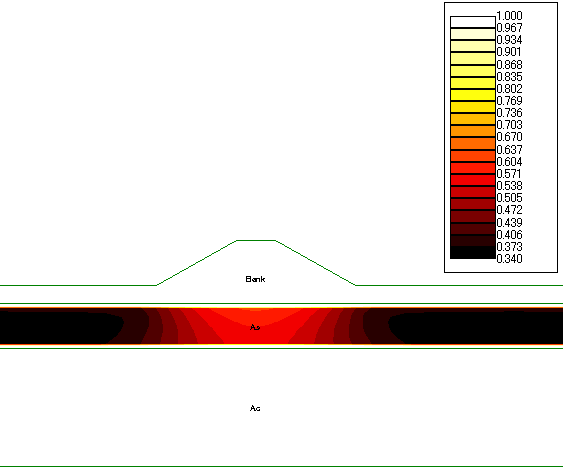Viewport: 563px width, 471px height.
Task: Click the flat top edge of the embankment
Action: [x=256, y=240]
